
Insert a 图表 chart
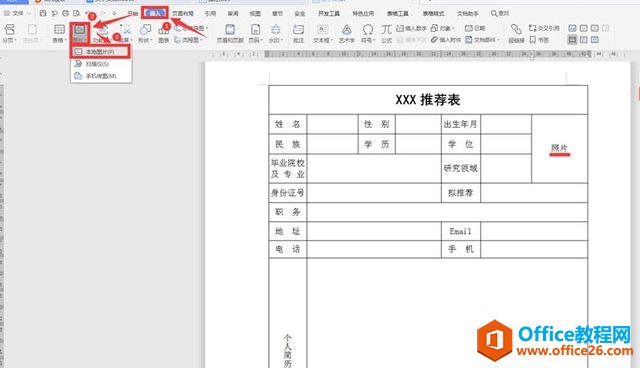tap(164, 32)
